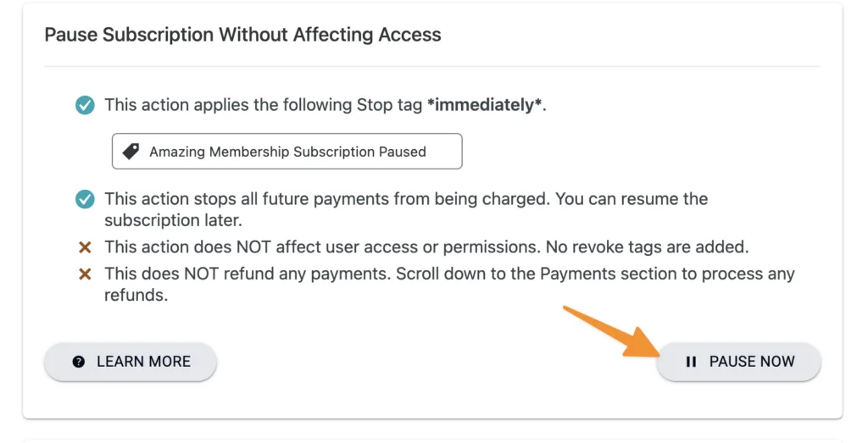Click the teal checkmark beside the future payments statement
The width and height of the screenshot is (868, 443).
85,200
